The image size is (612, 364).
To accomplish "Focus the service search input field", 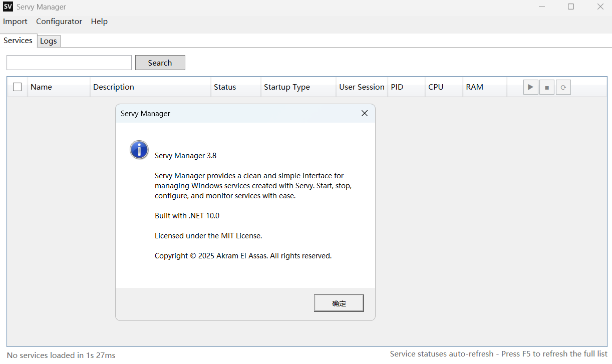I will 69,63.
